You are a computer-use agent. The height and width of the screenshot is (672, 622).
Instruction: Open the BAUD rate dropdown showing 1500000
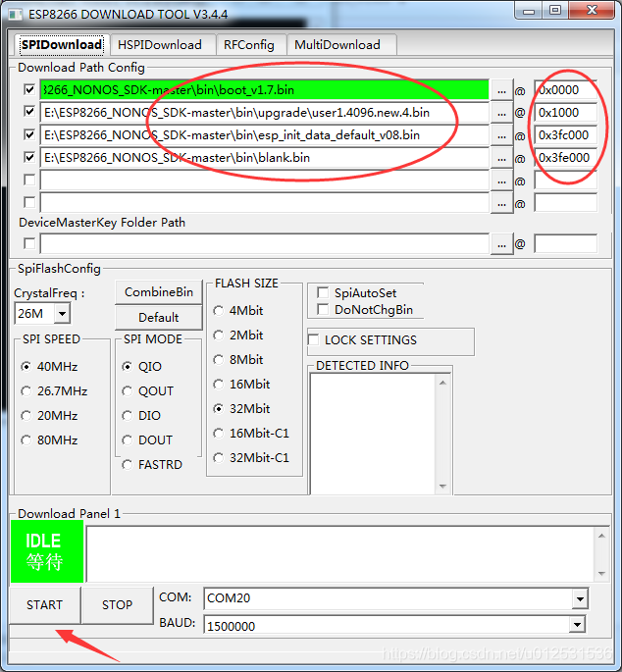click(578, 625)
